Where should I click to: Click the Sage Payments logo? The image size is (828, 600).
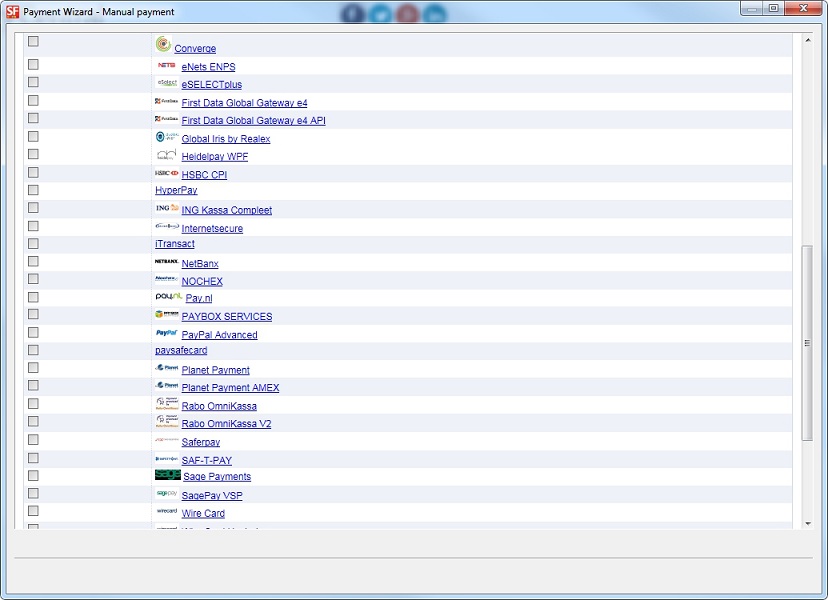pos(166,477)
